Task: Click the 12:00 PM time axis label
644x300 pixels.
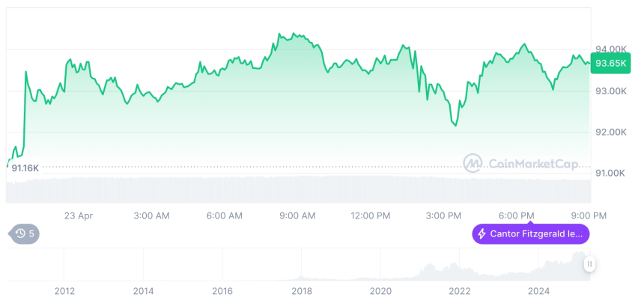Action: point(371,215)
